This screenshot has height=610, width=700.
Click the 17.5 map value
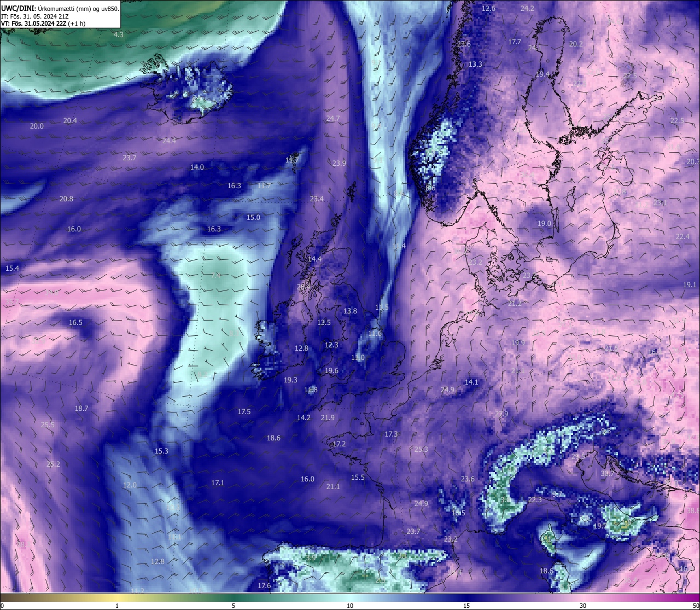[244, 411]
